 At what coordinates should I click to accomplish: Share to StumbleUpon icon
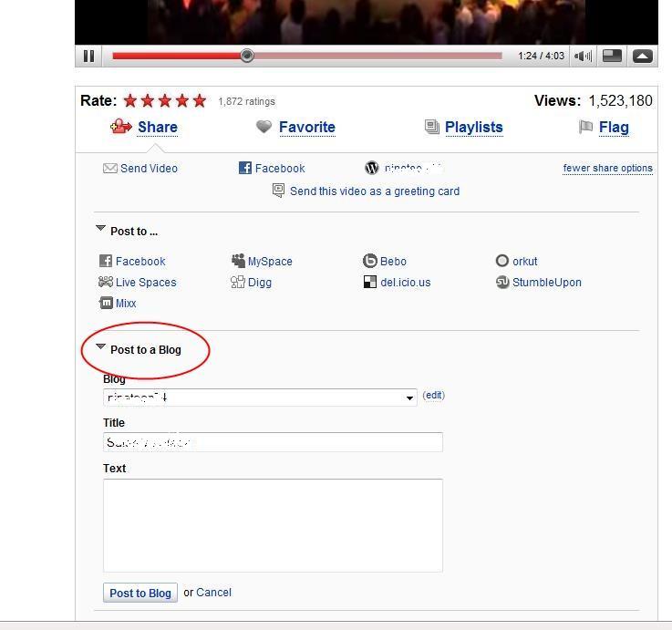[x=502, y=283]
